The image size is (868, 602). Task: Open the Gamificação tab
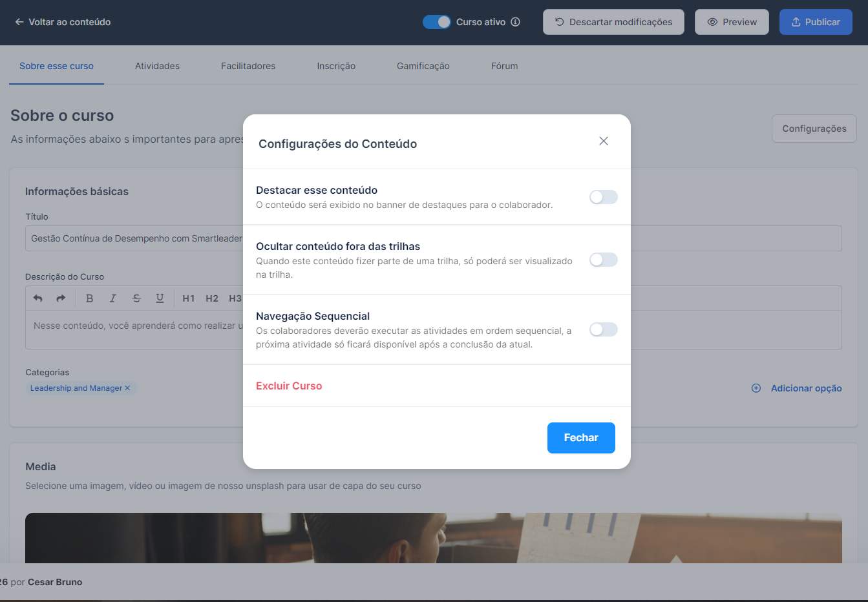tap(423, 66)
